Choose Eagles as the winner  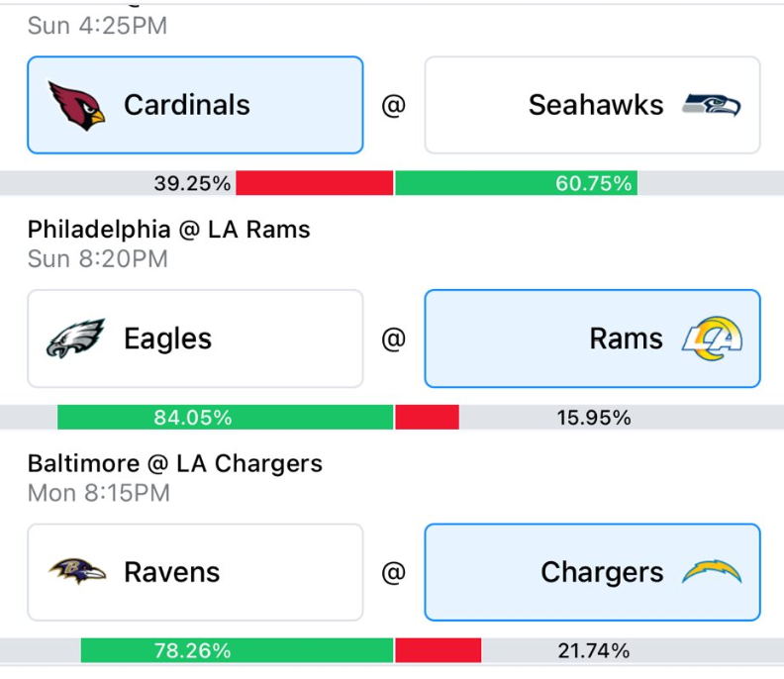pos(195,339)
